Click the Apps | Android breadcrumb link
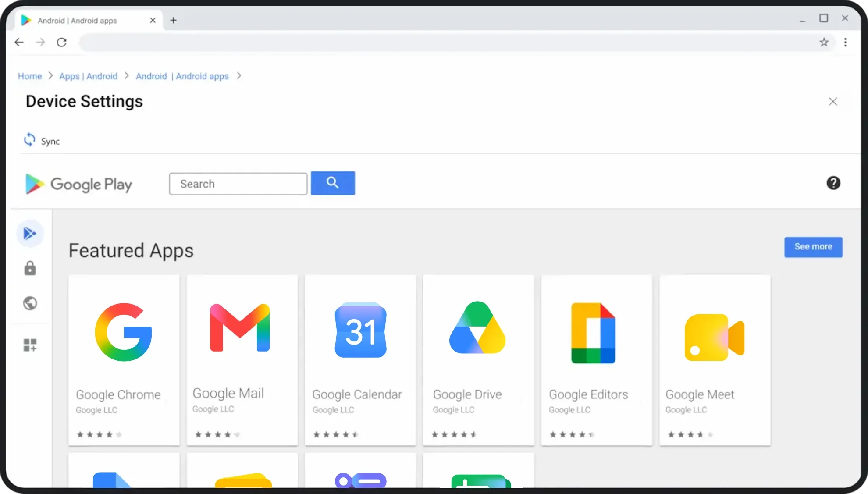Screen dimensions: 868x494 pyautogui.click(x=88, y=76)
